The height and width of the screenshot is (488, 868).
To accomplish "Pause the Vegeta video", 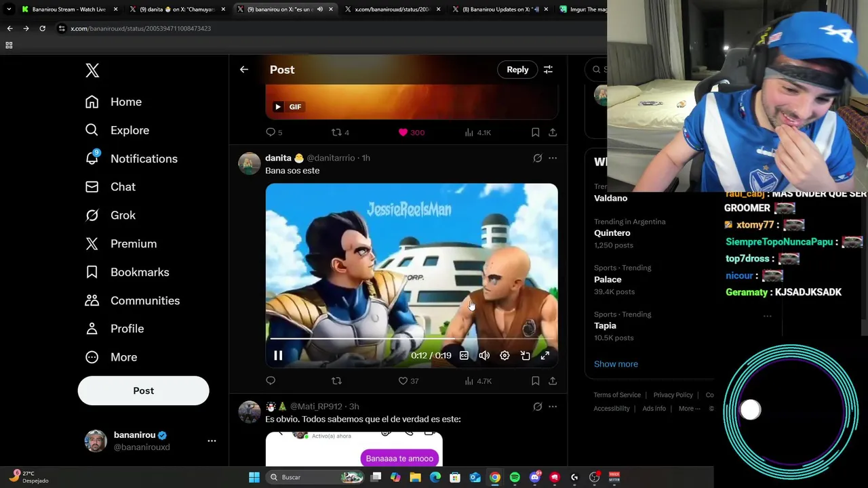I will click(x=278, y=356).
